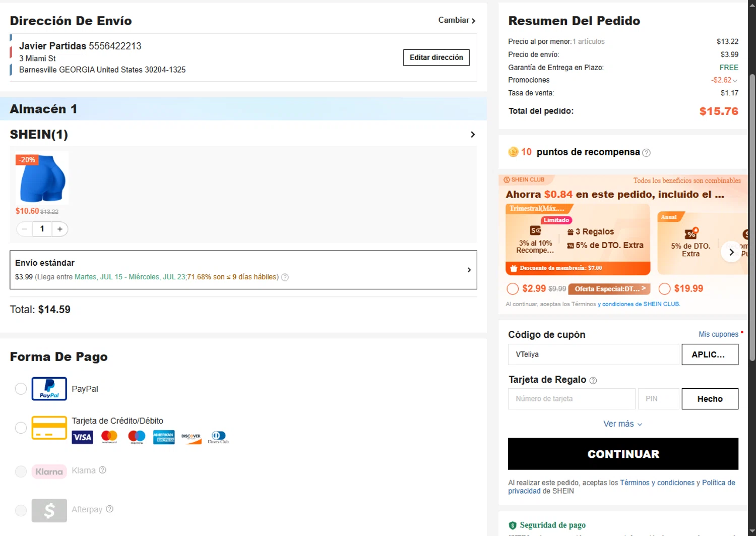Click the $15.76 order total
Image resolution: width=756 pixels, height=536 pixels.
[719, 111]
